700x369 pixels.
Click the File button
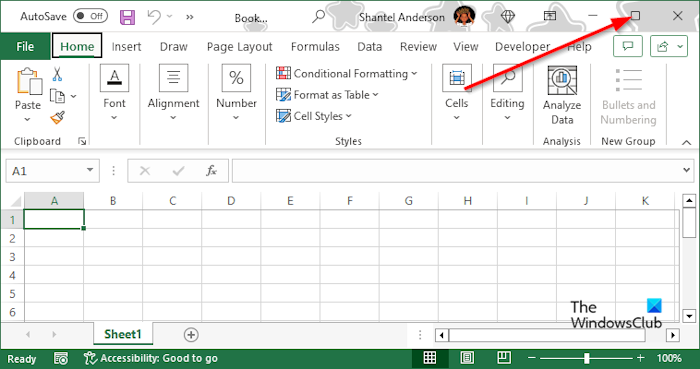25,46
